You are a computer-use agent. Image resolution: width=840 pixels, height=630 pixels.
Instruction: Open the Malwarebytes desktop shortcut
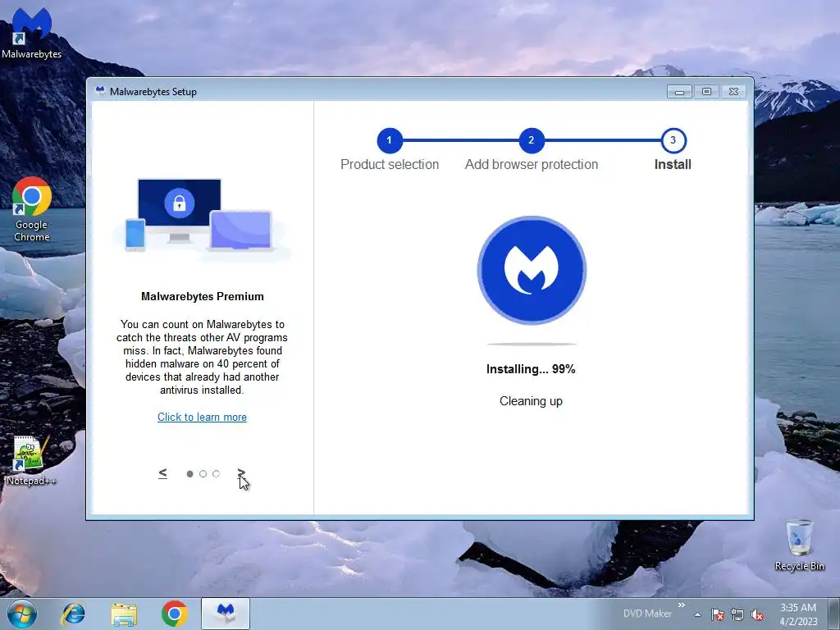(32, 32)
